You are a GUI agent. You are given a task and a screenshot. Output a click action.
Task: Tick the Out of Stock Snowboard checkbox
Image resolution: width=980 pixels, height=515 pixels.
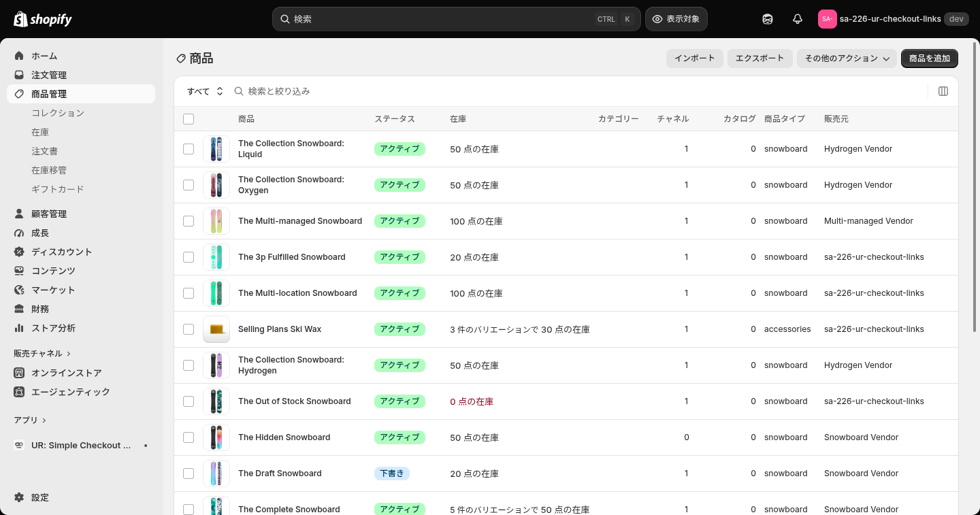pyautogui.click(x=189, y=401)
